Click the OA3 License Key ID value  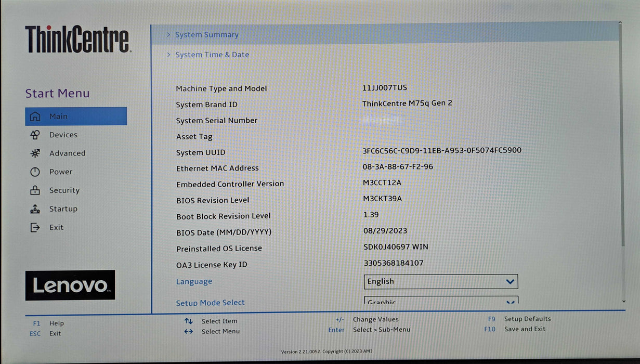pos(393,263)
